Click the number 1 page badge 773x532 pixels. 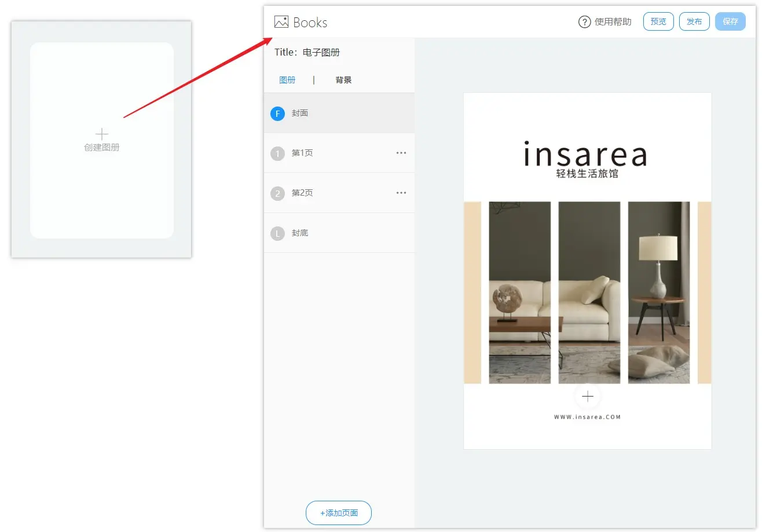point(278,153)
